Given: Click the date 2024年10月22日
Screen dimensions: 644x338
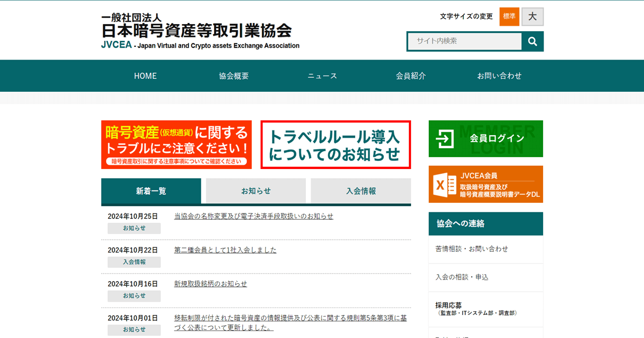Looking at the screenshot, I should coord(133,250).
